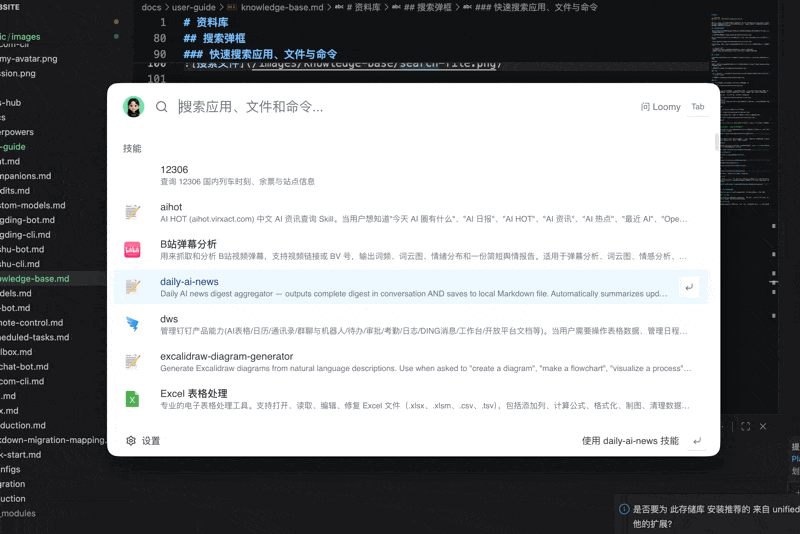Click the Tab key hint badge
800x534 pixels.
697,107
